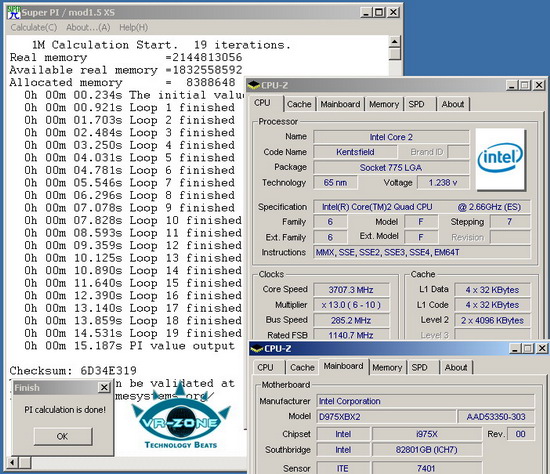Click the upper CPU-Z window title icon
Image resolution: width=550 pixels, height=474 pixels.
pos(254,85)
